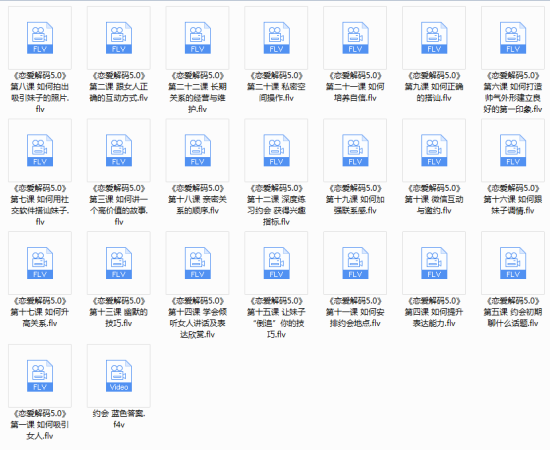Click the FLV icon of 第八课 如何拍出吸引妹子的照片
The height and width of the screenshot is (450, 550).
pyautogui.click(x=40, y=38)
